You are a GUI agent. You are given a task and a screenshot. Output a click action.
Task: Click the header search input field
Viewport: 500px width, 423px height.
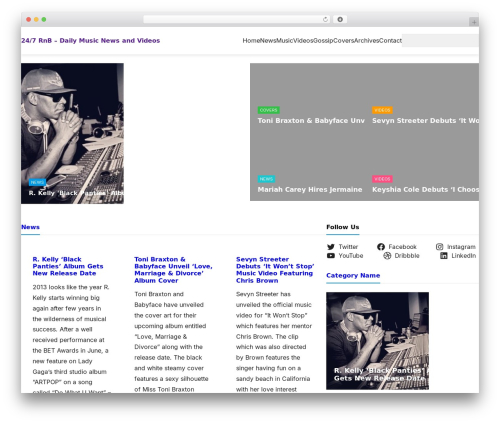pyautogui.click(x=440, y=40)
